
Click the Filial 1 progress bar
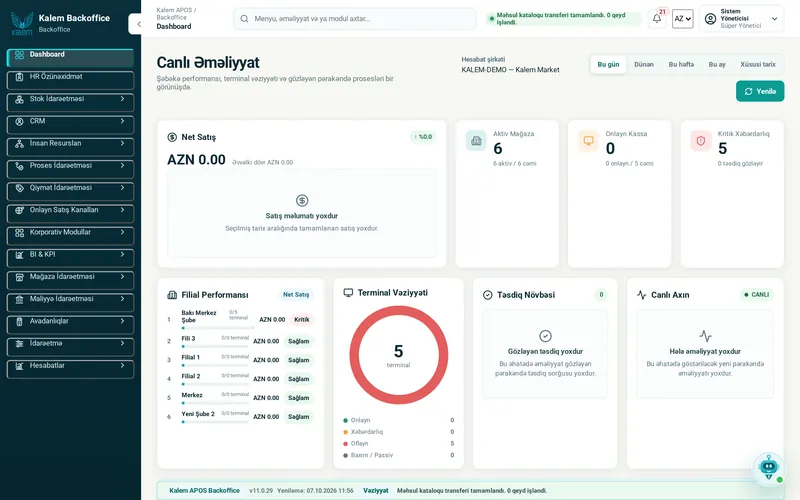pos(215,365)
